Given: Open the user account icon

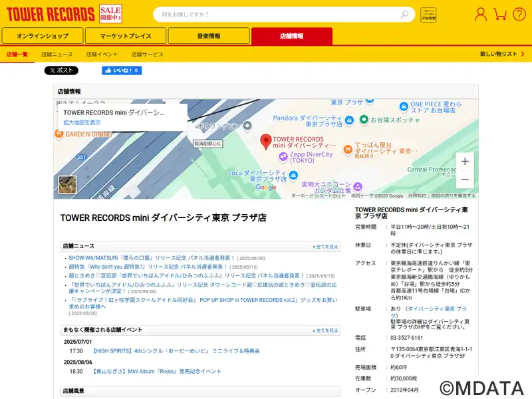Looking at the screenshot, I should click(480, 14).
